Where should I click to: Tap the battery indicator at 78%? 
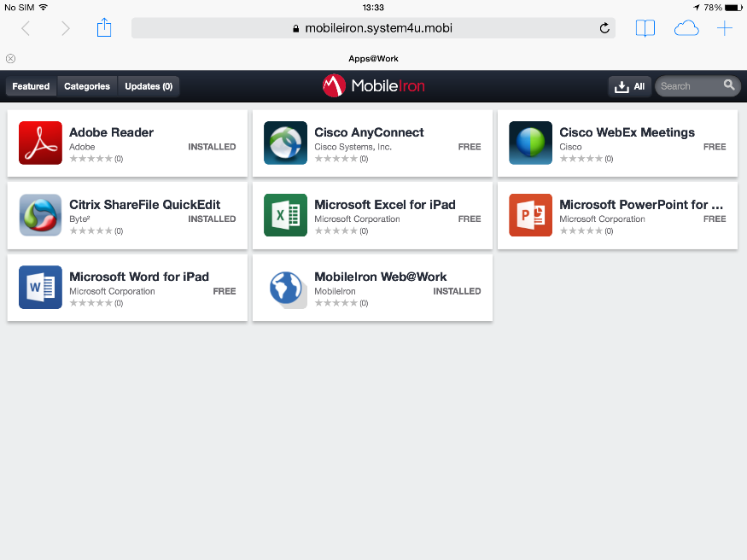coord(732,8)
